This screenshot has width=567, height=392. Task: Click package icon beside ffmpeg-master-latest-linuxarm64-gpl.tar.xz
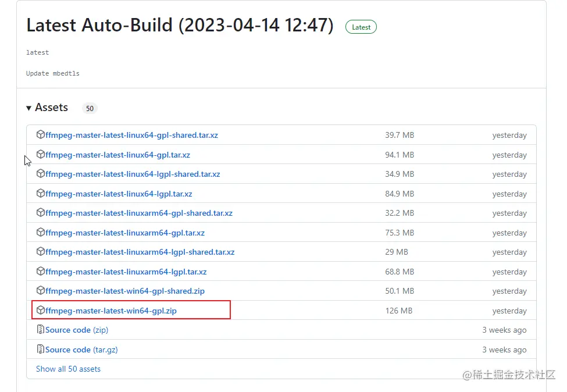coord(41,233)
